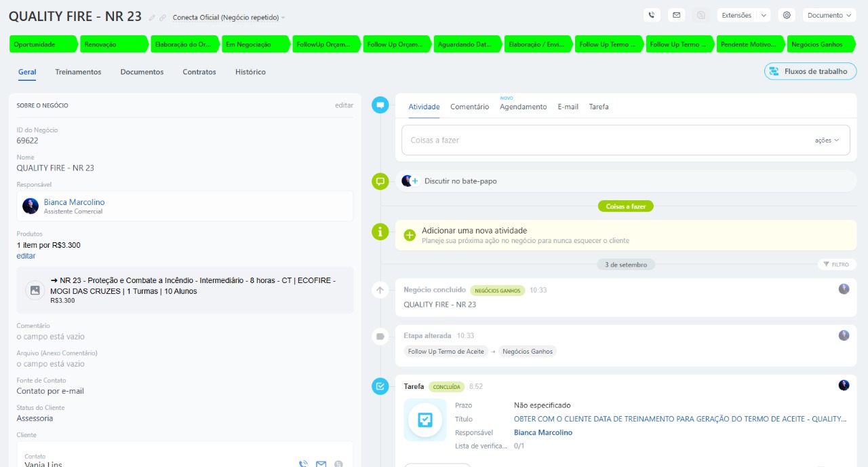
Task: Open the Bianca Marcolino responsible profile link
Action: point(74,202)
